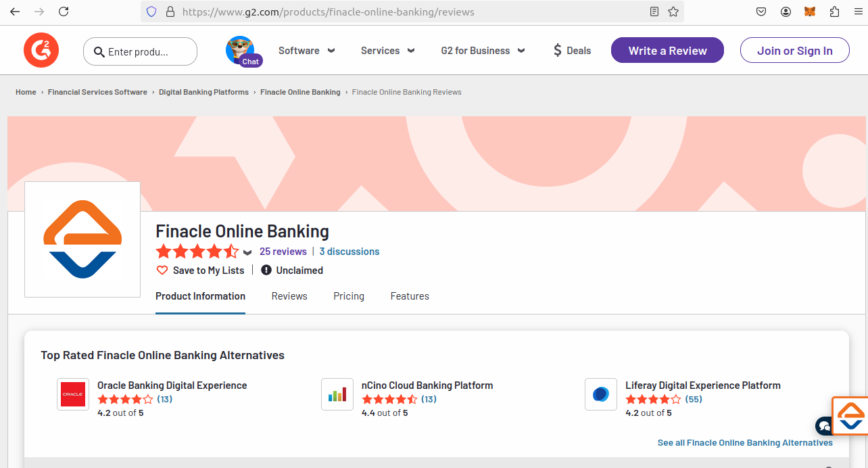868x468 pixels.
Task: Toggle reader view icon in address bar
Action: click(654, 11)
